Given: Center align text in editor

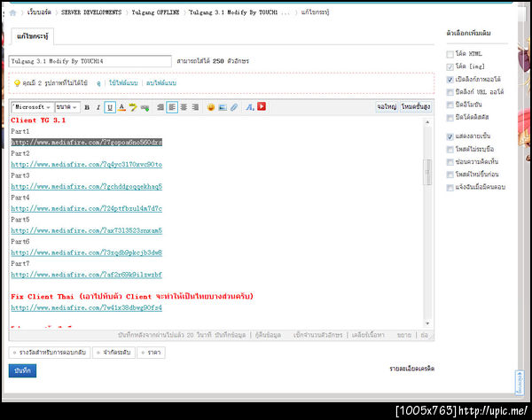Looking at the screenshot, I should [184, 107].
